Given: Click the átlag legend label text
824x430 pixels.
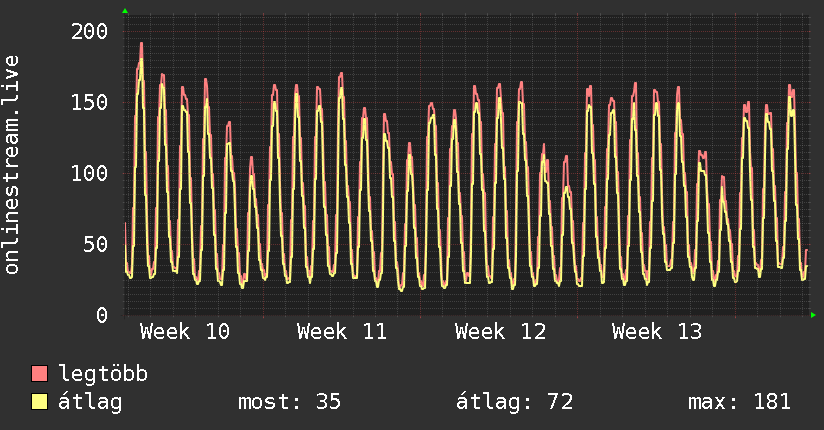Looking at the screenshot, I should pyautogui.click(x=90, y=402).
